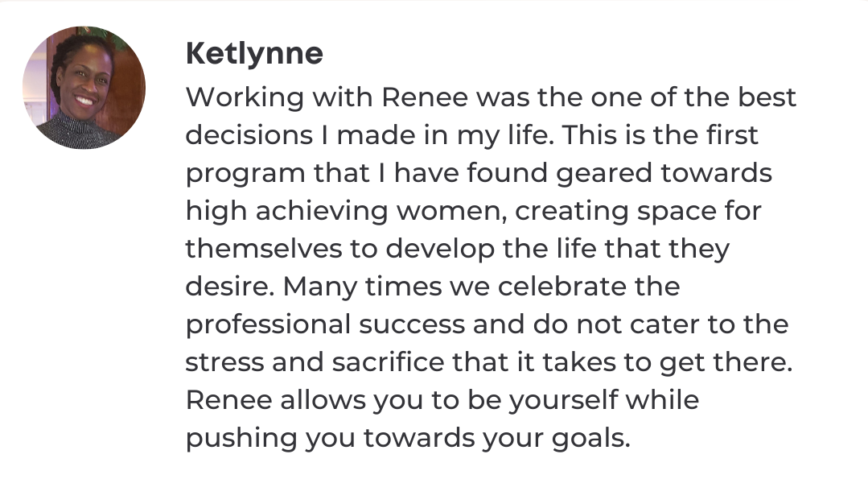
Task: Click the phrase "creating space for"
Action: (x=639, y=211)
